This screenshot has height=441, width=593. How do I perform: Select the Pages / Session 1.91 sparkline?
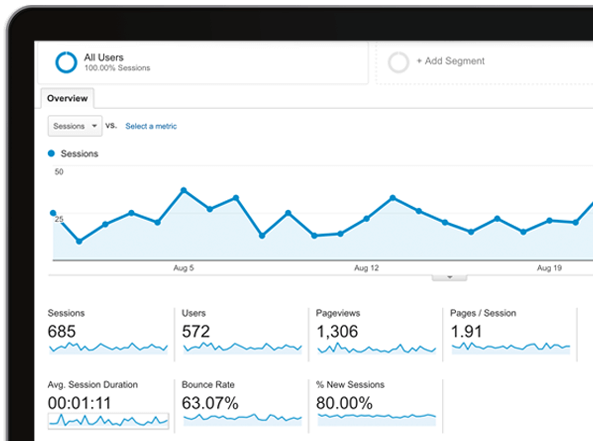point(511,348)
